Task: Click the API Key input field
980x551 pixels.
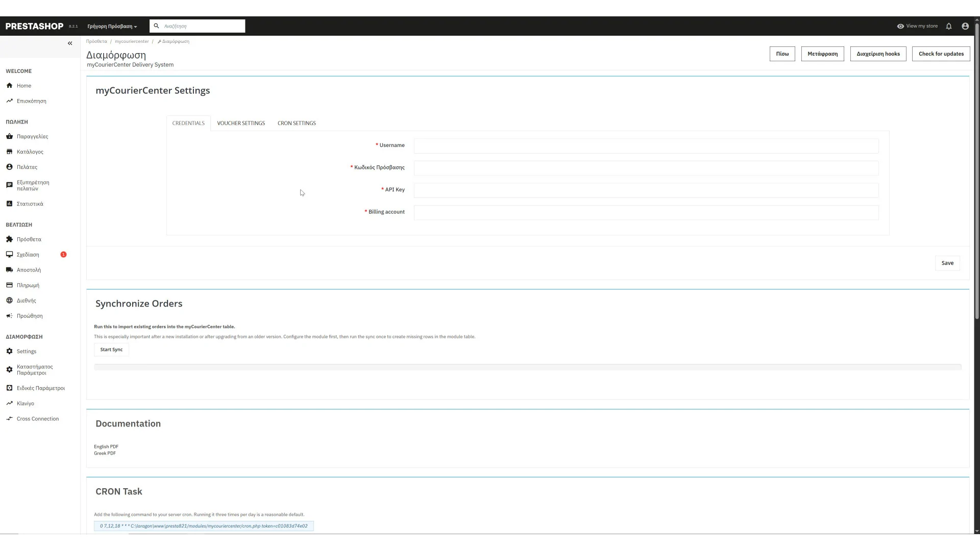Action: pyautogui.click(x=646, y=190)
